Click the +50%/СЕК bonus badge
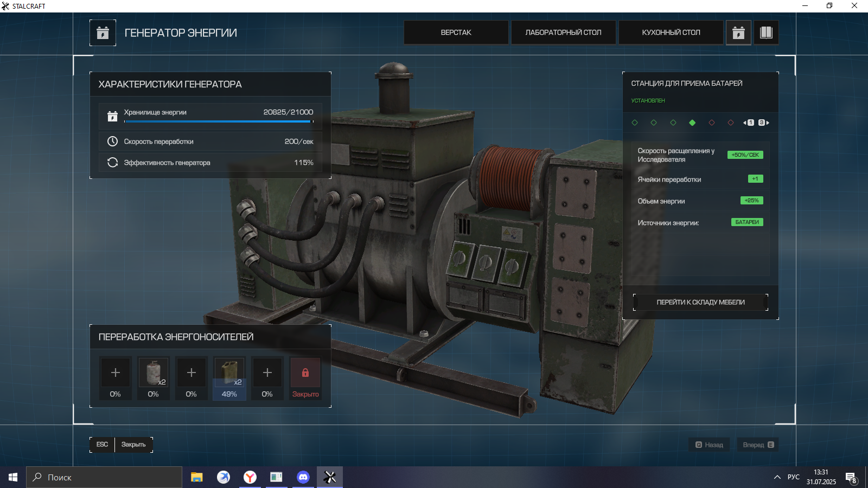This screenshot has height=488, width=868. pos(745,155)
